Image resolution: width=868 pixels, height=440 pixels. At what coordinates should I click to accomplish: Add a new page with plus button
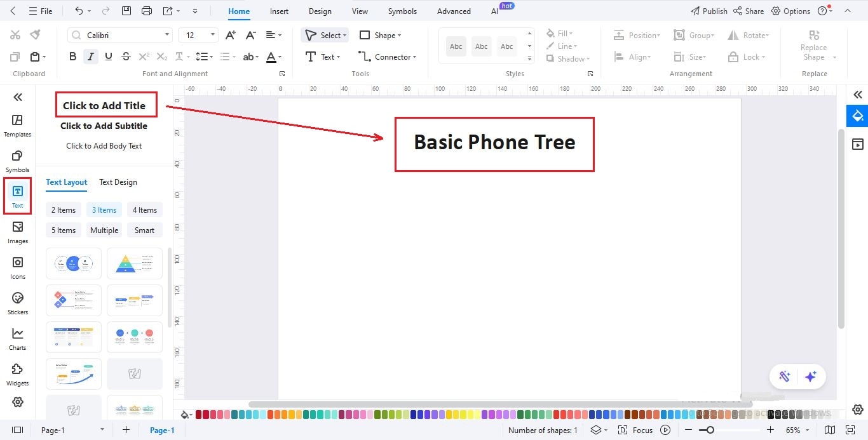[126, 430]
